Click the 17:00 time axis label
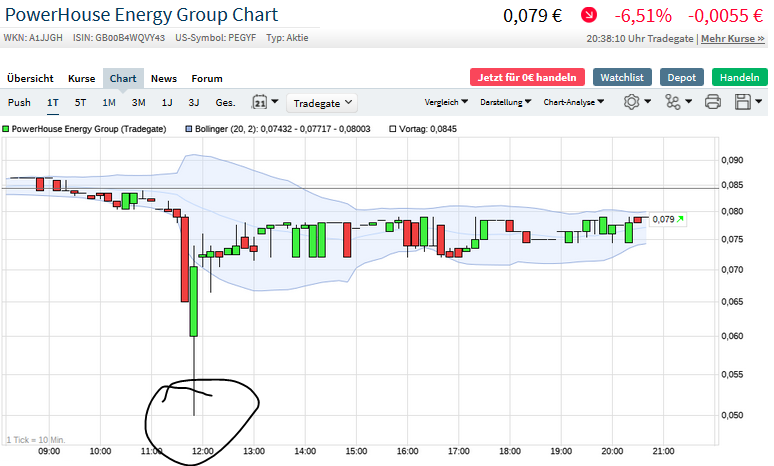Image resolution: width=774 pixels, height=466 pixels. pyautogui.click(x=459, y=451)
